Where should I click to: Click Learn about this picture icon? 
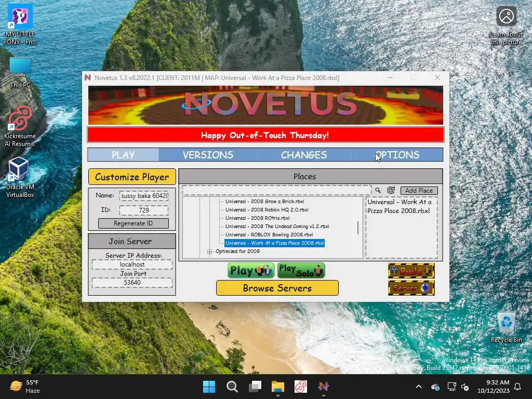pos(506,25)
